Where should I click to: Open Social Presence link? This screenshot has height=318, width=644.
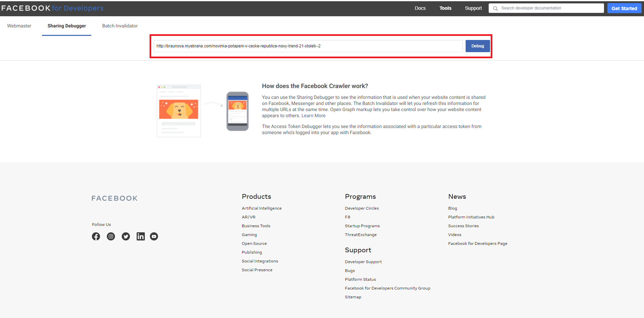pyautogui.click(x=257, y=270)
